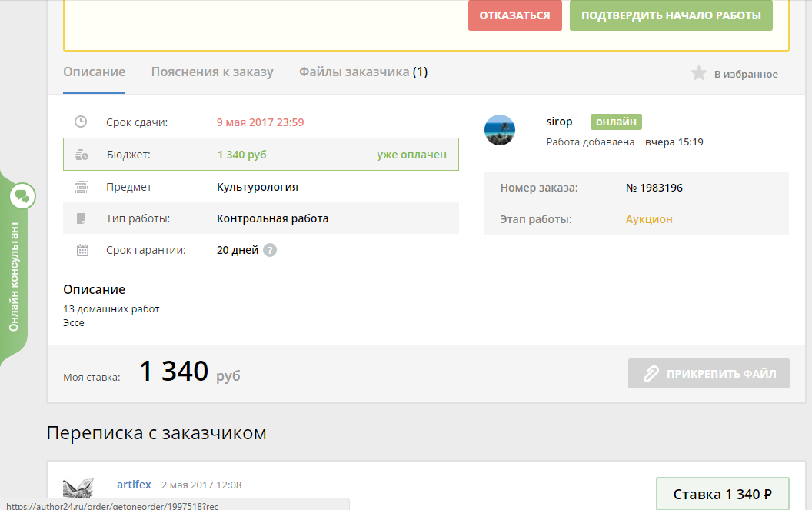Image resolution: width=812 pixels, height=510 pixels.
Task: Click the star icon to add to favorites
Action: [698, 74]
